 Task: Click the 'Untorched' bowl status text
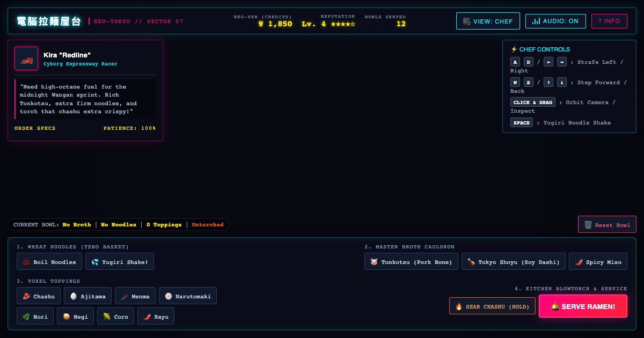coord(208,225)
